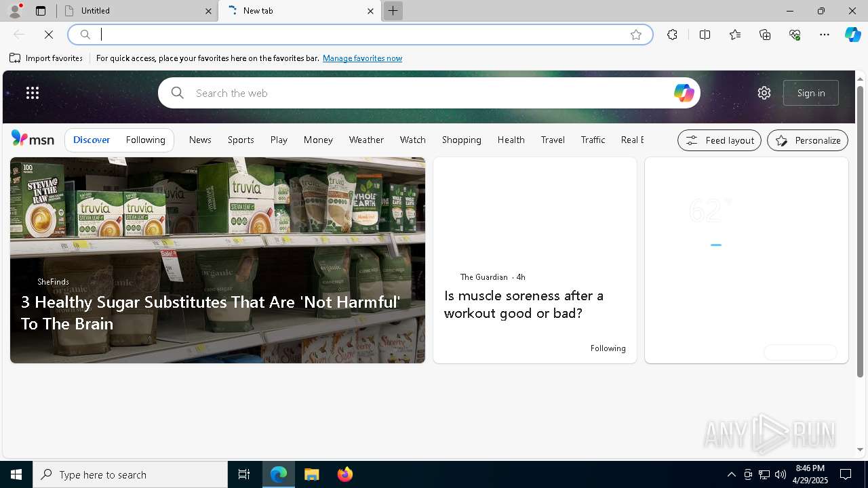
Task: Click Following on The Guardian card
Action: (608, 348)
